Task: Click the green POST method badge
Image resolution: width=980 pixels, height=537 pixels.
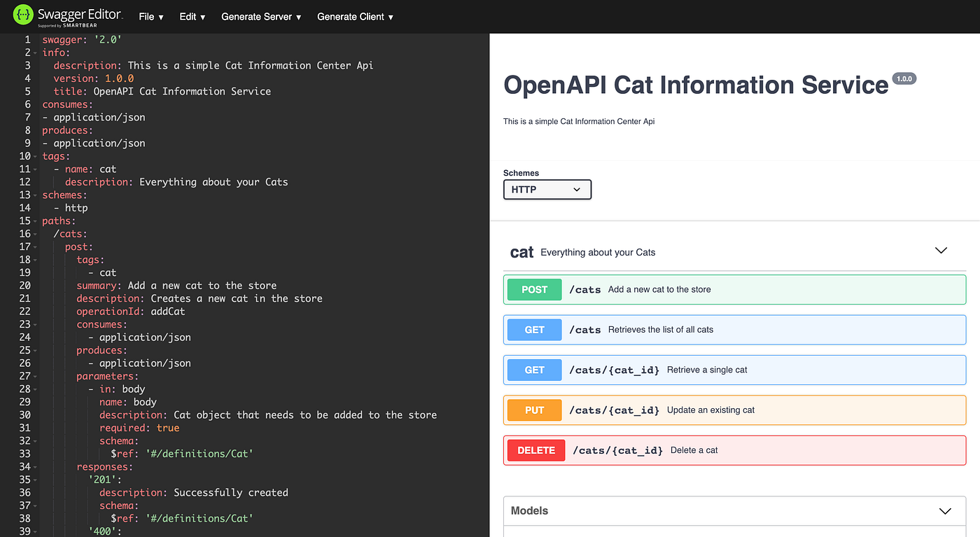Action: pos(534,289)
